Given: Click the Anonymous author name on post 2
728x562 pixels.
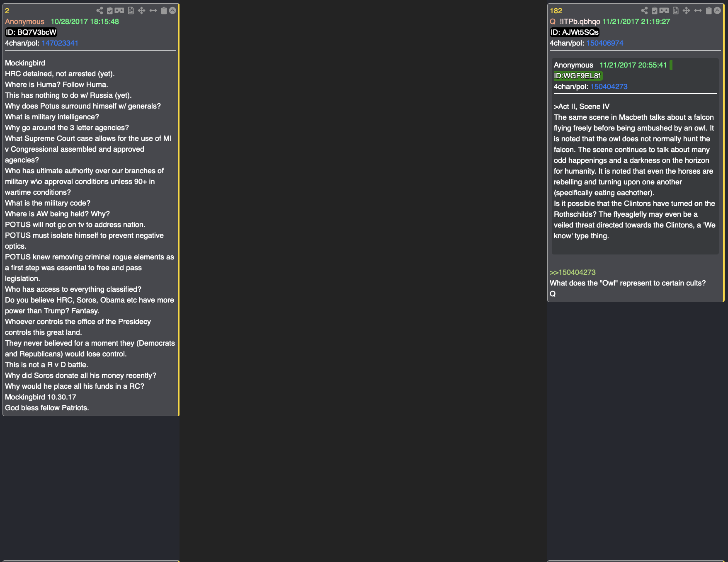Looking at the screenshot, I should coord(24,22).
